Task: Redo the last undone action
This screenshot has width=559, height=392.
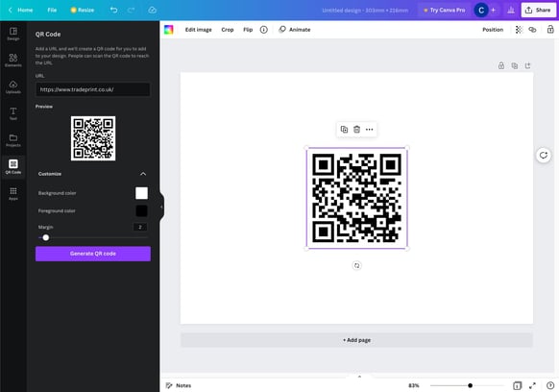Action: tap(132, 10)
